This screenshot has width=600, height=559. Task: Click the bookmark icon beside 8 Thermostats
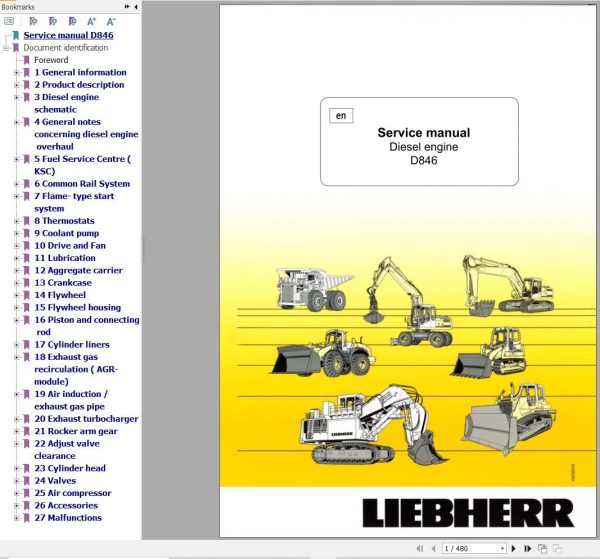26,221
